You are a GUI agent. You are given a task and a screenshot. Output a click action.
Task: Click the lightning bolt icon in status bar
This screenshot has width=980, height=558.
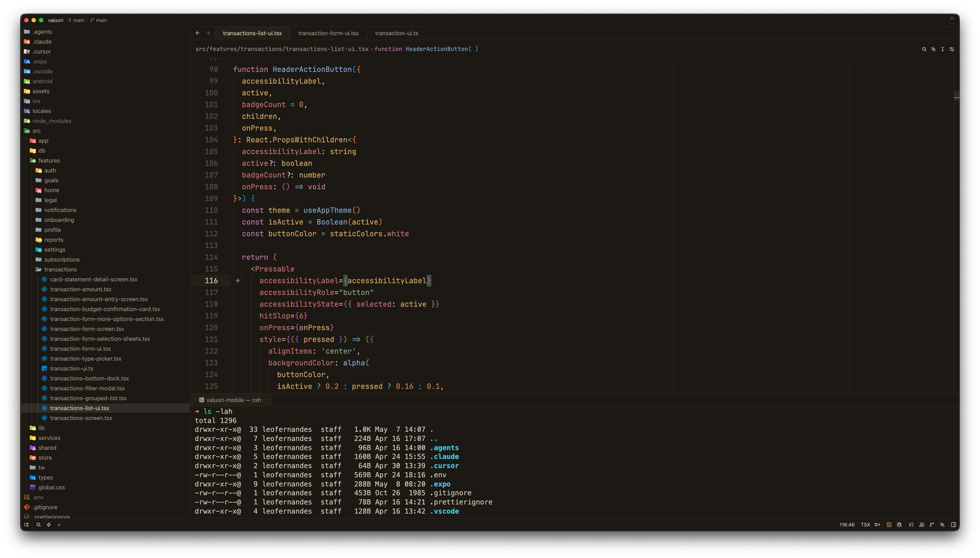49,525
